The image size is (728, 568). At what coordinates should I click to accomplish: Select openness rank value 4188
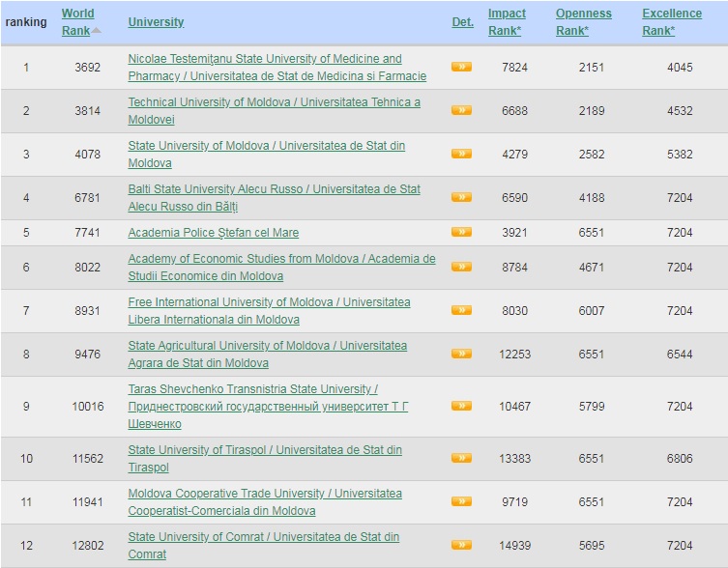tap(592, 198)
